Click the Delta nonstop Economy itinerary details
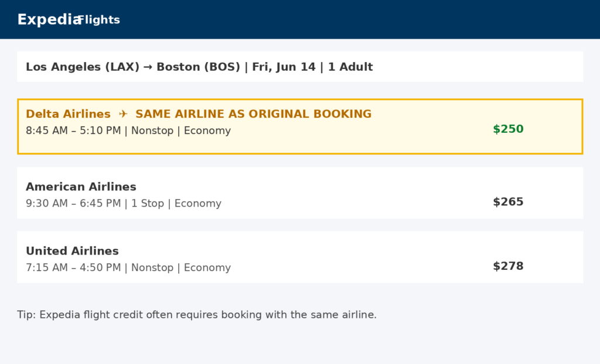 click(x=129, y=130)
